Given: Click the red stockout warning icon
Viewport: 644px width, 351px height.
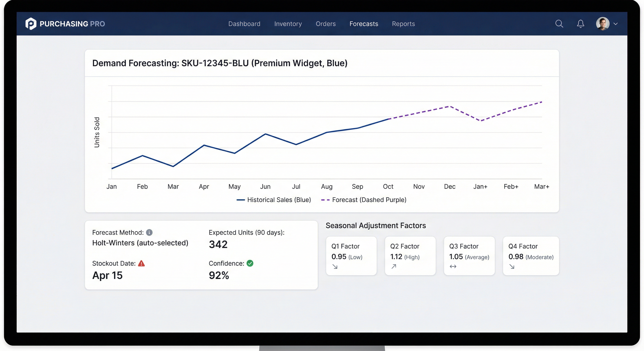Looking at the screenshot, I should [x=142, y=263].
